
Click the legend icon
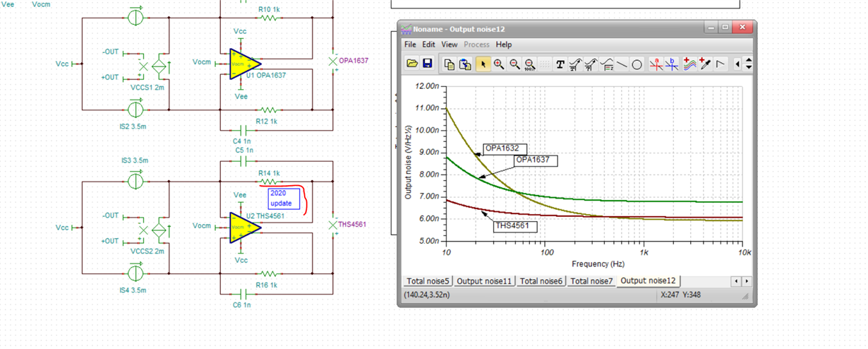(607, 64)
